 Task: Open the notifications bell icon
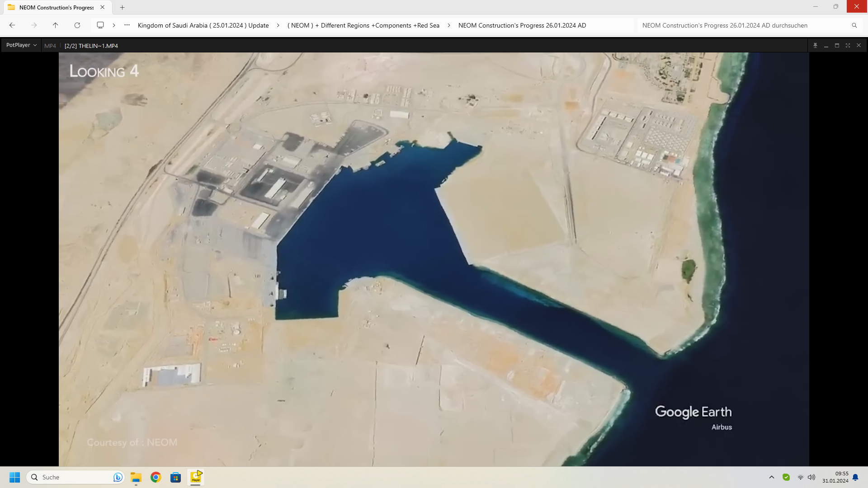tap(855, 477)
